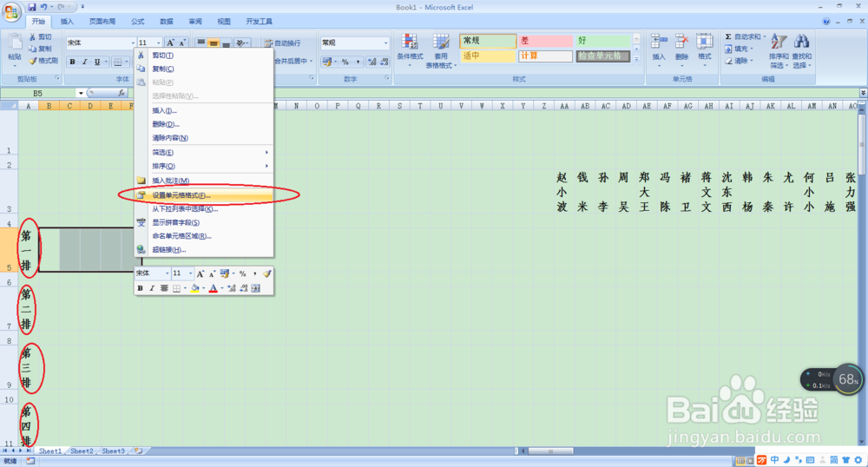868x467 pixels.
Task: Open ribbon font name dropdown (宋体)
Action: (x=133, y=43)
